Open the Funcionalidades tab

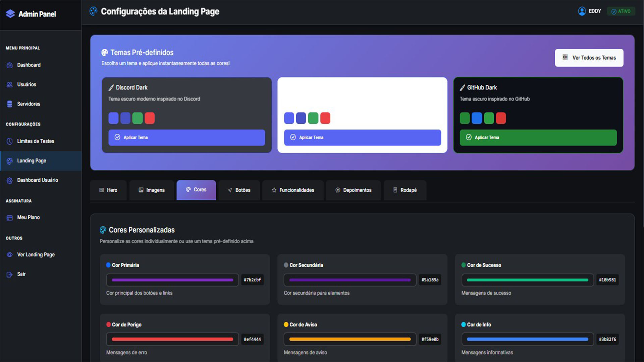[293, 190]
